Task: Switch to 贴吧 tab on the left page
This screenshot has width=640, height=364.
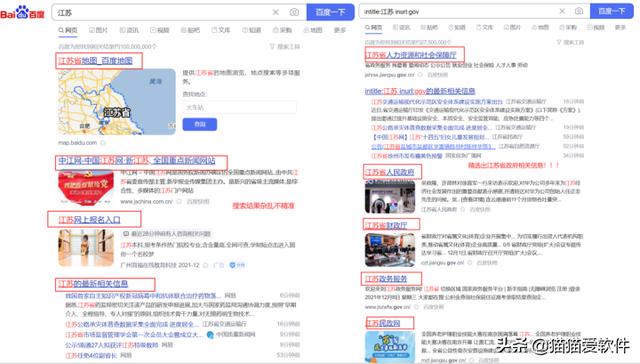Action: 190,30
